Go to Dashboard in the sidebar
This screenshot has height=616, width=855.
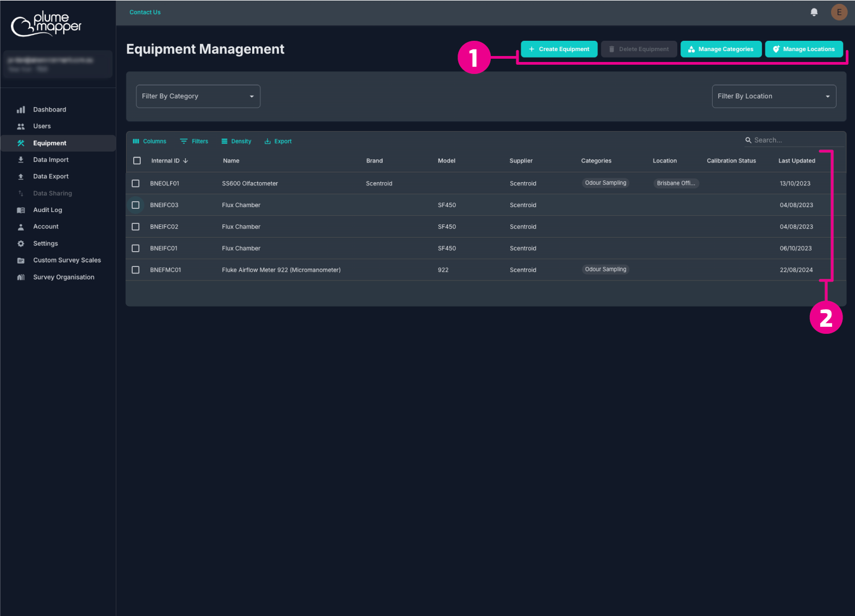click(49, 110)
